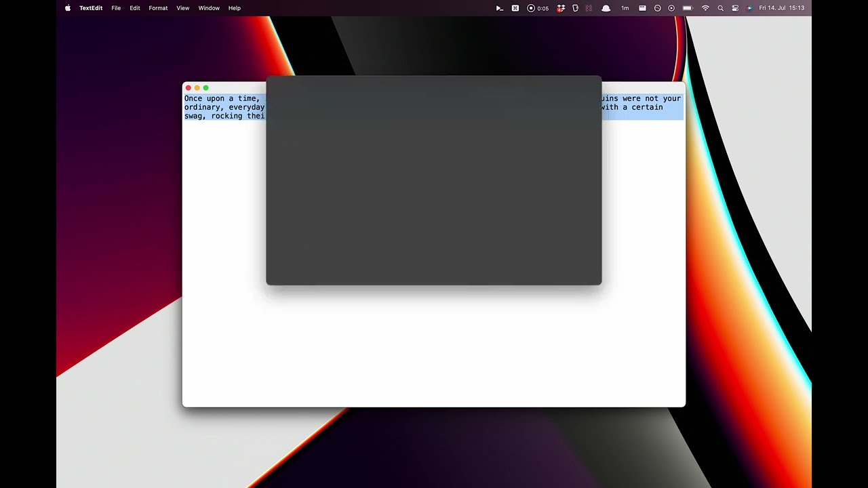Viewport: 868px width, 488px height.
Task: Click the play-circle menu bar icon
Action: point(671,8)
